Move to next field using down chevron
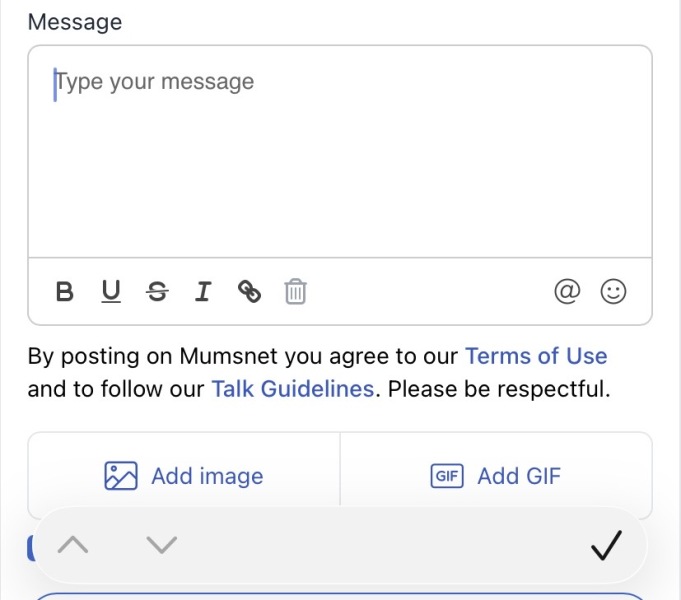 pyautogui.click(x=161, y=545)
